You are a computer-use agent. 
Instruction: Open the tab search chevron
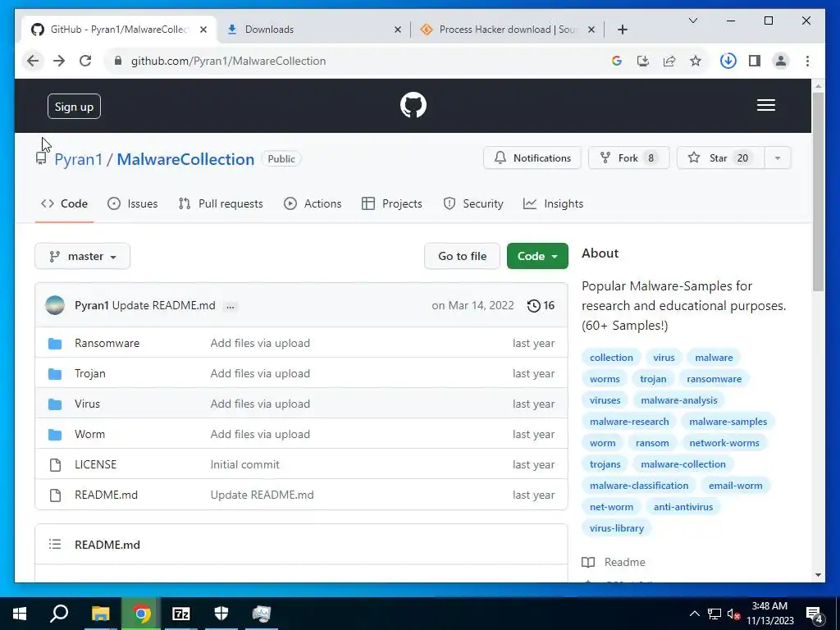[692, 21]
